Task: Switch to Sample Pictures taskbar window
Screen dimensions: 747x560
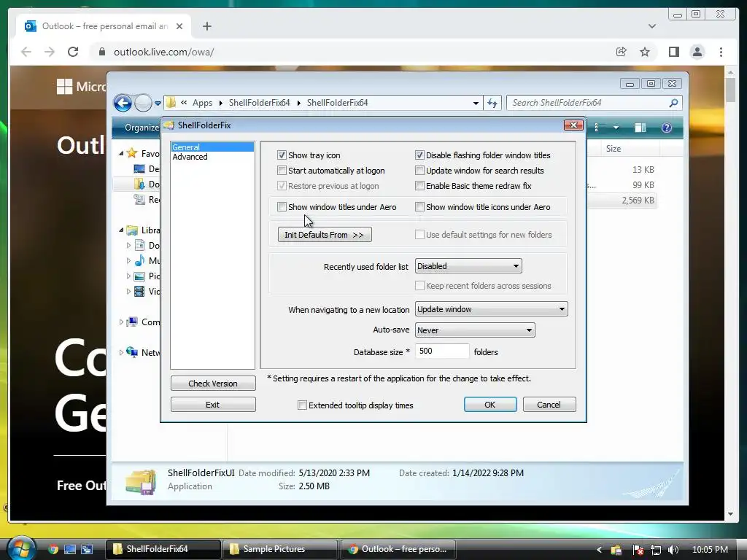Action: pyautogui.click(x=280, y=549)
